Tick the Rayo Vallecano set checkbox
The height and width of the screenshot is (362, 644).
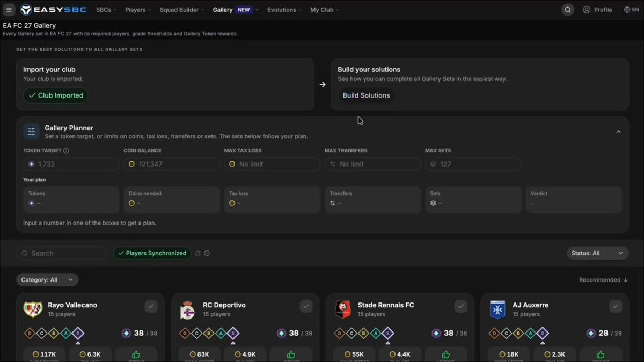tap(151, 306)
